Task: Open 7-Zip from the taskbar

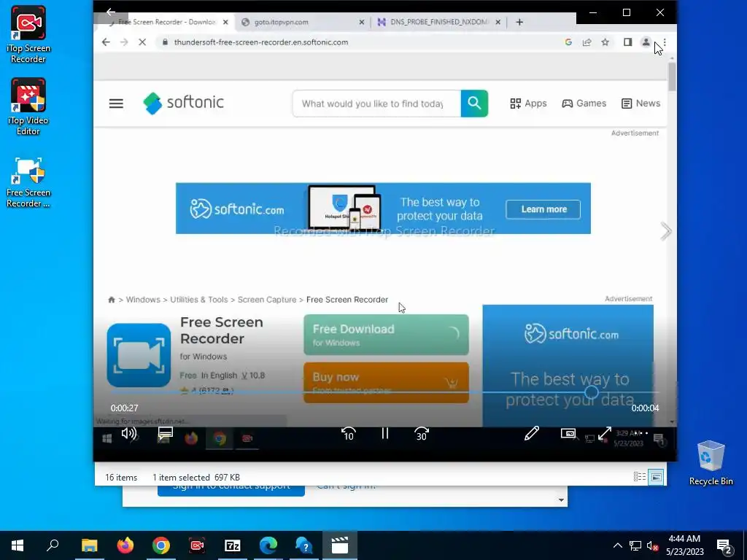Action: (233, 545)
